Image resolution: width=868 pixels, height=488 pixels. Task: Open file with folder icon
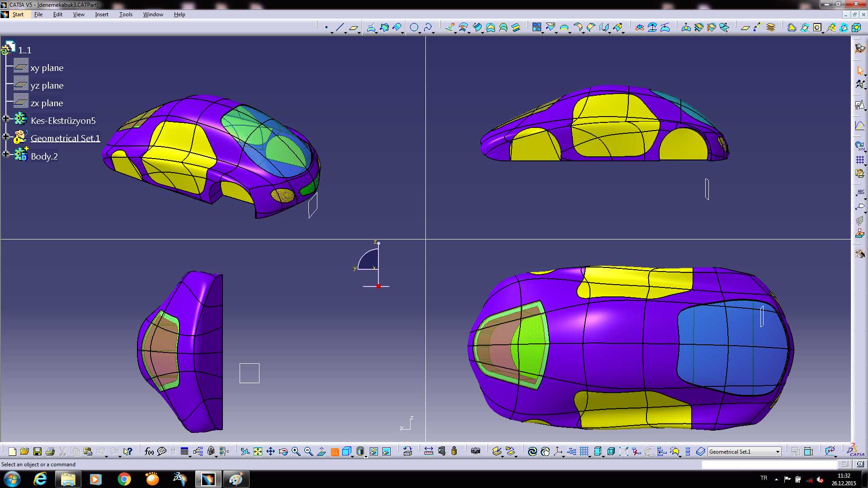pyautogui.click(x=24, y=451)
